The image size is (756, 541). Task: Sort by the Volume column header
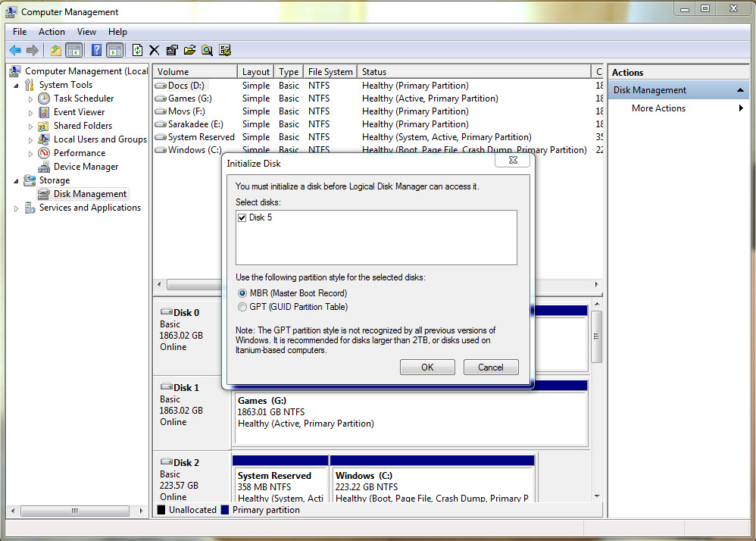(195, 71)
